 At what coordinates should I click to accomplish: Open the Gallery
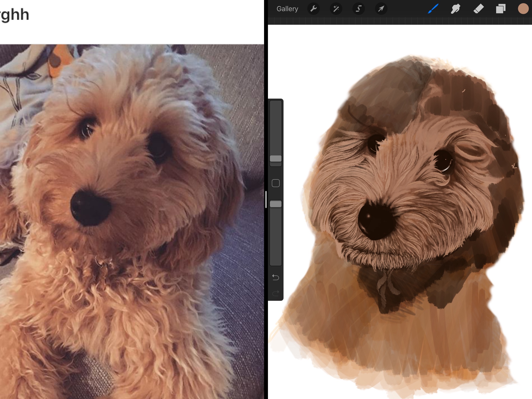click(x=287, y=9)
